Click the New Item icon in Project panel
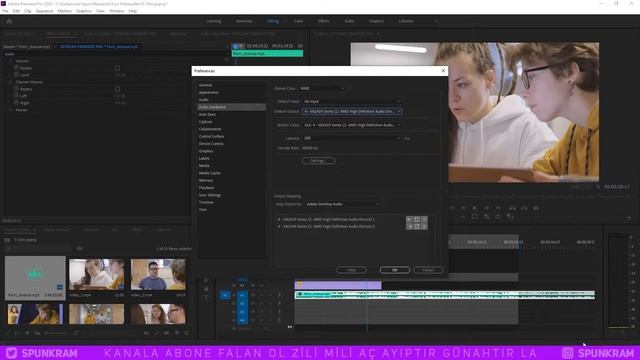The height and width of the screenshot is (360, 640). (x=176, y=333)
